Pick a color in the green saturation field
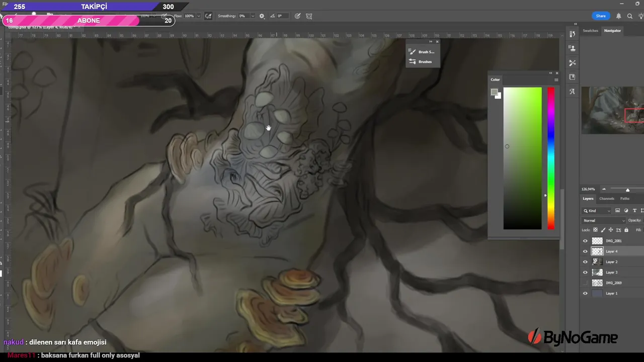This screenshot has width=644, height=362. tap(522, 158)
